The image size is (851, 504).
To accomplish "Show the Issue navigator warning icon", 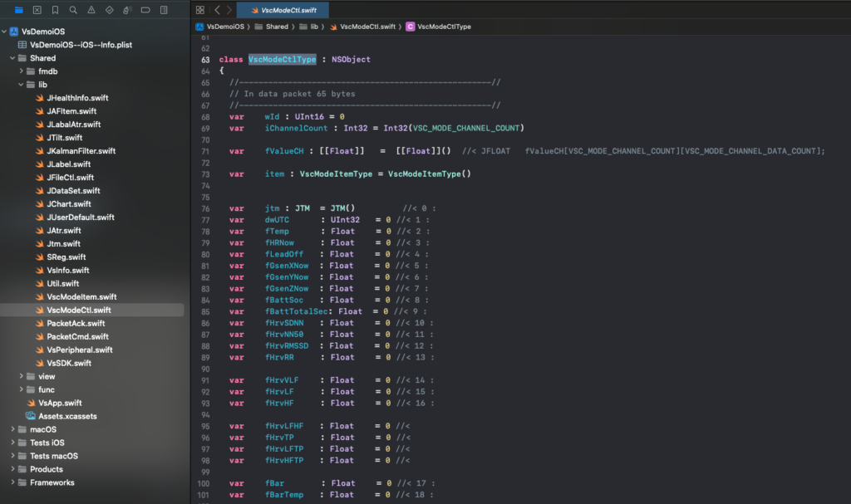I will click(91, 10).
